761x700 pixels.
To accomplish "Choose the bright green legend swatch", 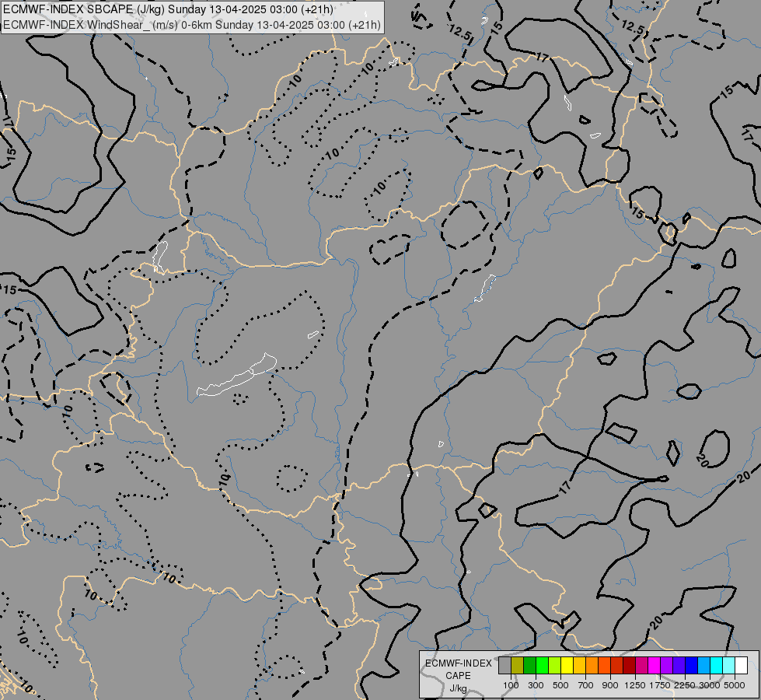I will 542,665.
